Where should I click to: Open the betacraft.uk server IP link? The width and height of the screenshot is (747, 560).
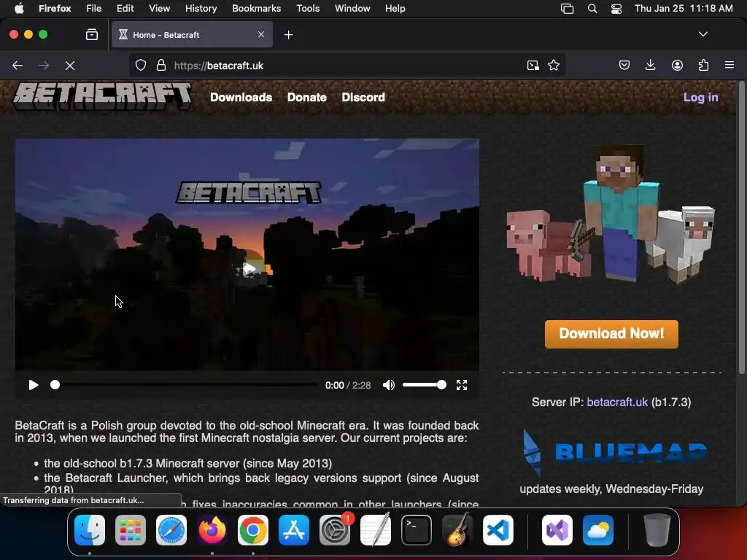[x=617, y=402]
